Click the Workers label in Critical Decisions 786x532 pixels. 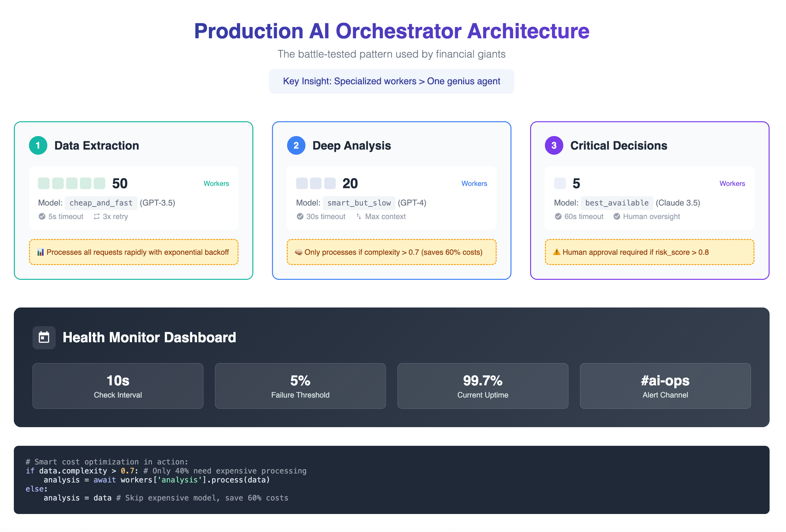point(733,184)
